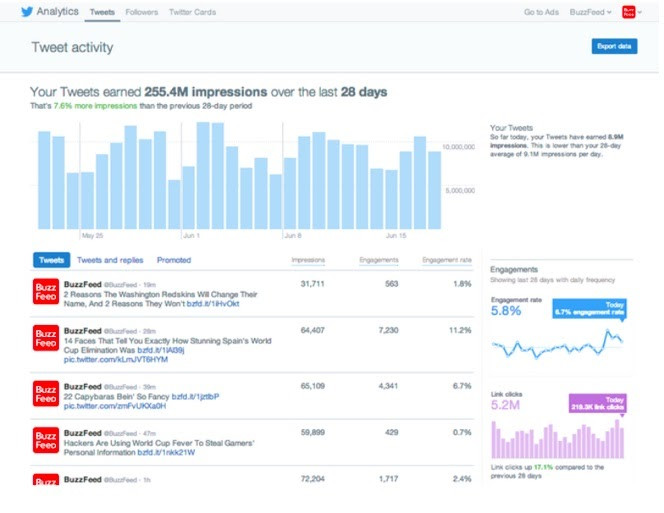The image size is (664, 513).
Task: Click the Today link clicks tooltip
Action: coord(598,403)
